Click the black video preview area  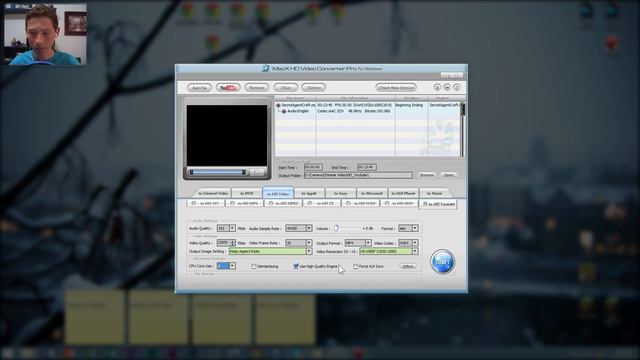pos(227,136)
